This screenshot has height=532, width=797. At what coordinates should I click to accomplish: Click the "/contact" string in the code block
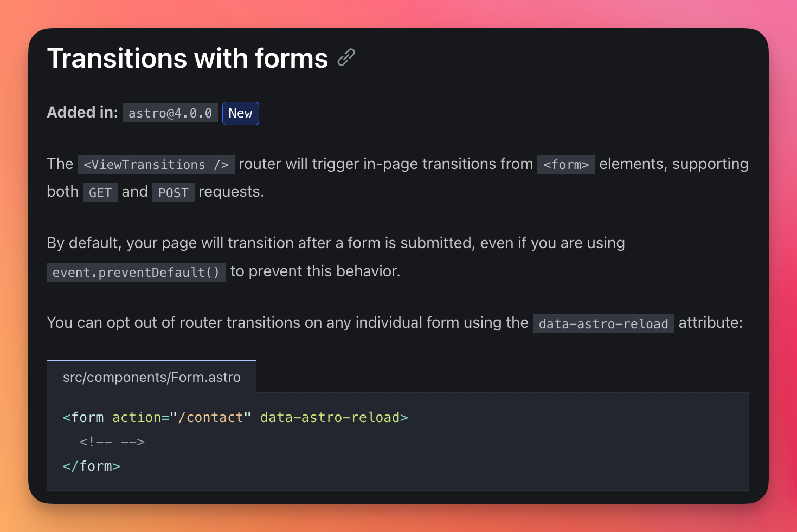click(210, 418)
